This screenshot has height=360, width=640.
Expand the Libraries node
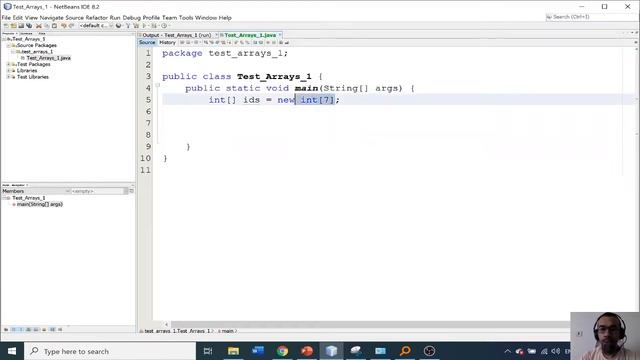point(8,71)
